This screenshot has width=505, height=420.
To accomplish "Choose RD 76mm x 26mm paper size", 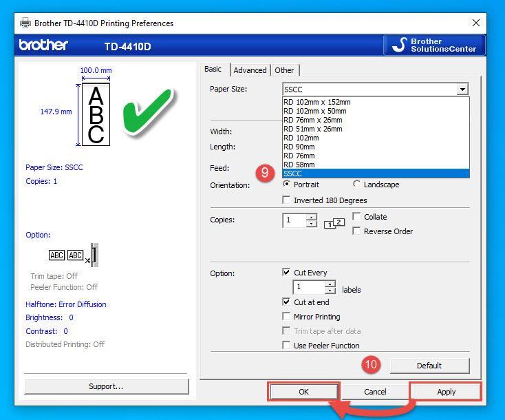I will pyautogui.click(x=376, y=120).
